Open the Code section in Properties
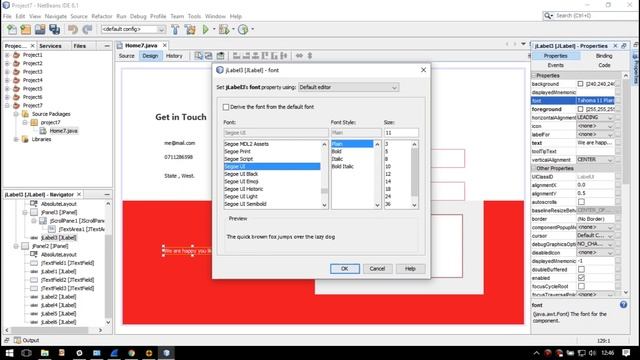The height and width of the screenshot is (360, 640). 604,65
